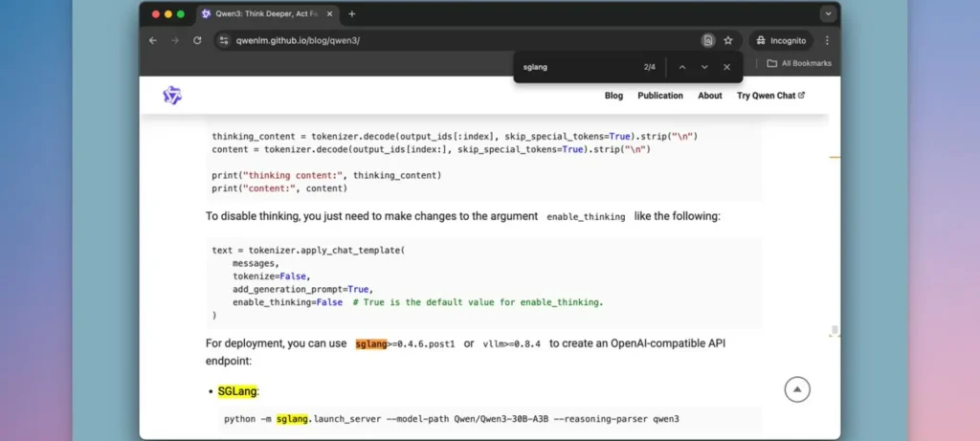980x441 pixels.
Task: Open the Incognito profile button
Action: click(781, 40)
